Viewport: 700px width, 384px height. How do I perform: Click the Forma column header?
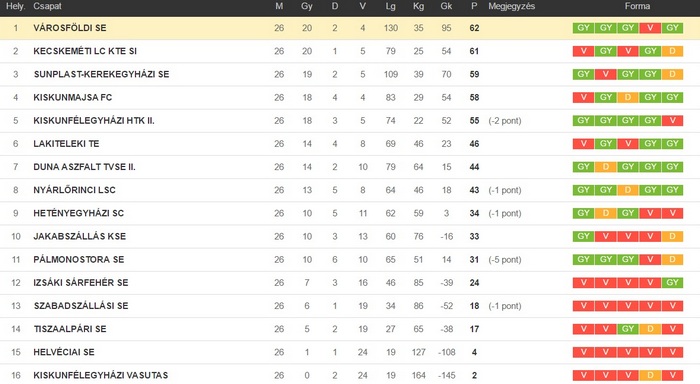pyautogui.click(x=637, y=6)
